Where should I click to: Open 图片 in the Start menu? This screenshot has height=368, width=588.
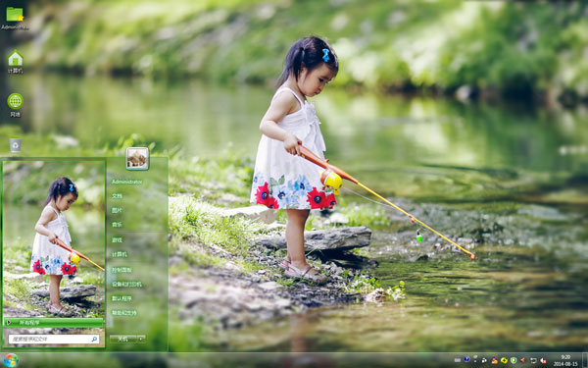(x=117, y=210)
